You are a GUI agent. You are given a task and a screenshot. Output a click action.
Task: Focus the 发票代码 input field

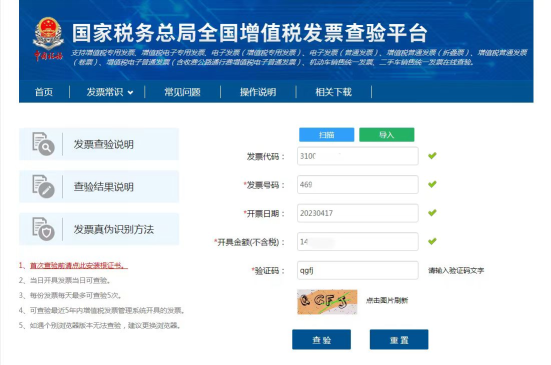coord(358,156)
